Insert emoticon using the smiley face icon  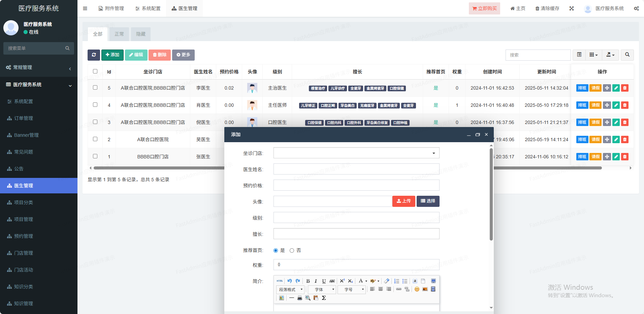click(x=417, y=289)
